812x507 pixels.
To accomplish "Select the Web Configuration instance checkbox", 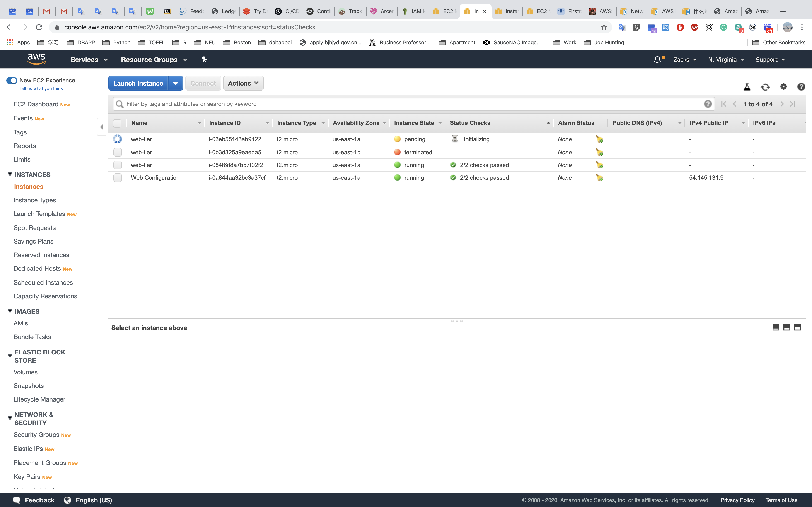I will click(117, 178).
